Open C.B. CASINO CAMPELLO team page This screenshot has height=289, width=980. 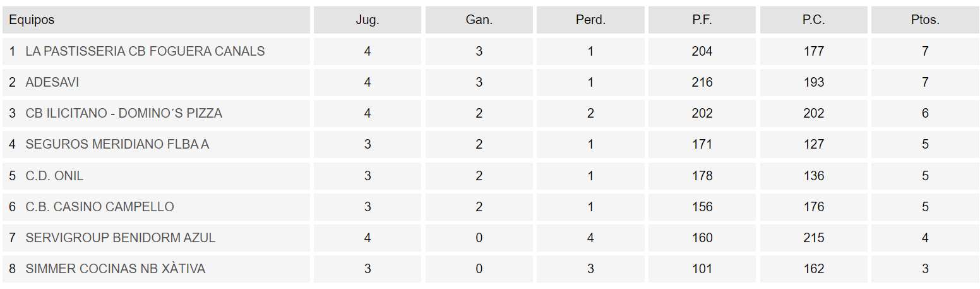click(x=100, y=207)
